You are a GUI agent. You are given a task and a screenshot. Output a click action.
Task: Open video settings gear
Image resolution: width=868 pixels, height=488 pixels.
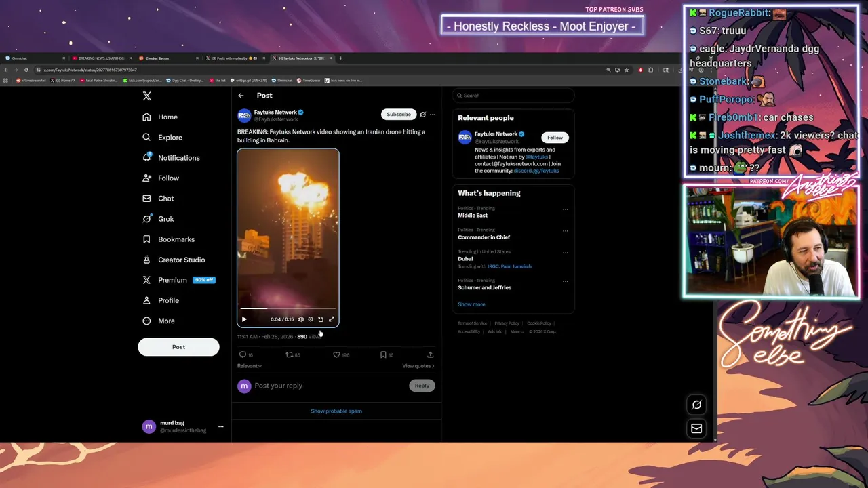click(311, 319)
